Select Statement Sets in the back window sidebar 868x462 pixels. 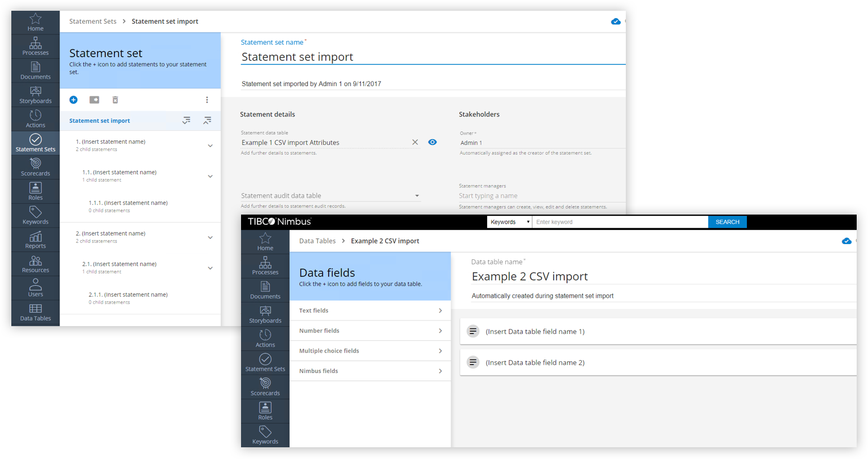coord(35,143)
